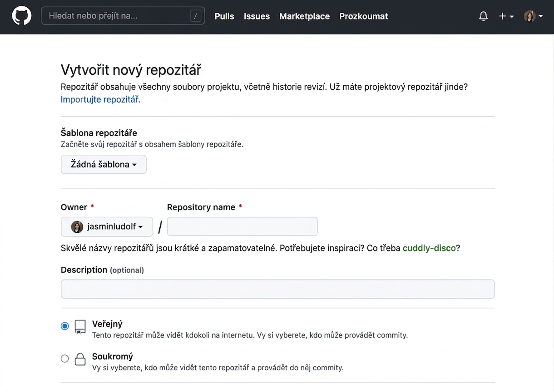The height and width of the screenshot is (392, 554).
Task: Click into the Description field
Action: pyautogui.click(x=277, y=289)
